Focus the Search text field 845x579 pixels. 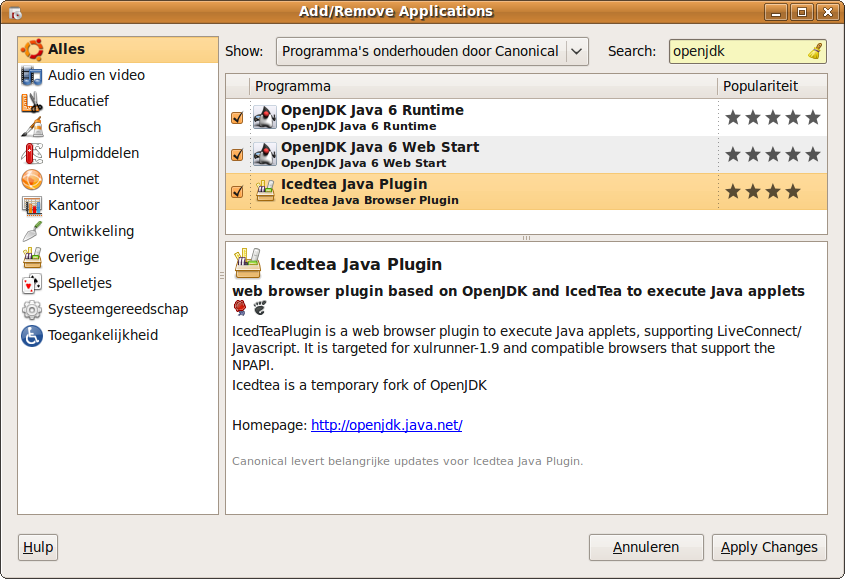pos(738,51)
